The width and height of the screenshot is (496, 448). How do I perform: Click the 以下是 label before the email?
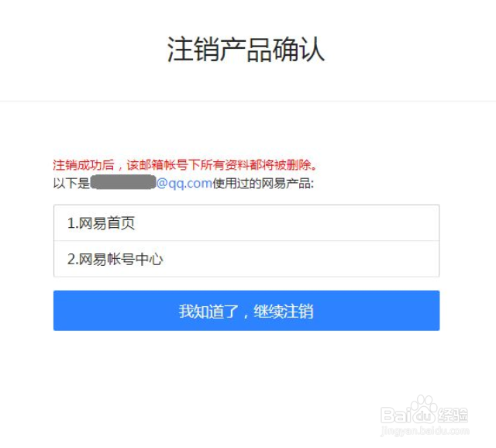[x=72, y=183]
